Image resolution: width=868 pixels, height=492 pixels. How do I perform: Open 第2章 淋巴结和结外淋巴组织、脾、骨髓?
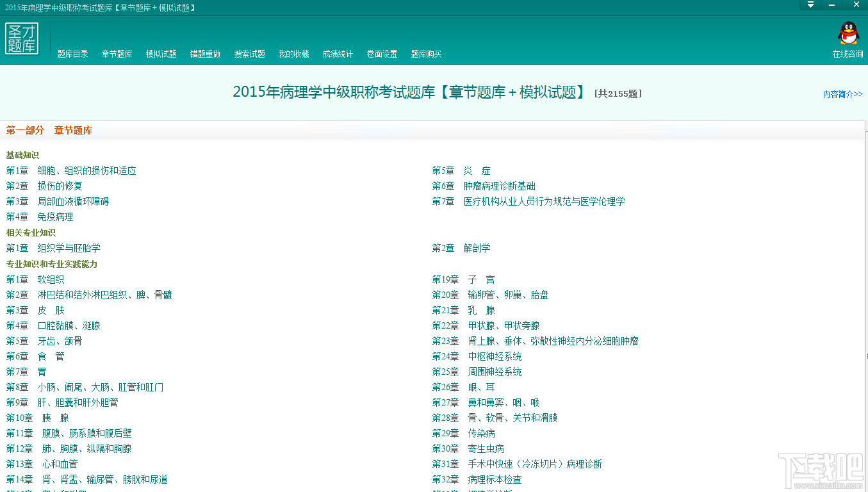[x=89, y=295]
